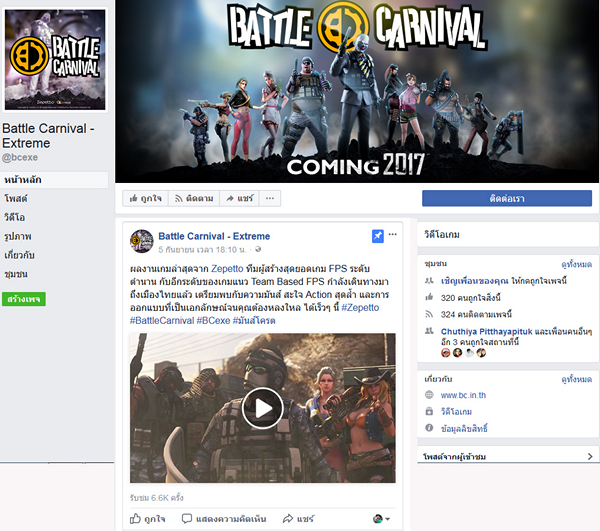Open the more actions ellipsis under cover
The image size is (600, 531).
click(x=269, y=199)
